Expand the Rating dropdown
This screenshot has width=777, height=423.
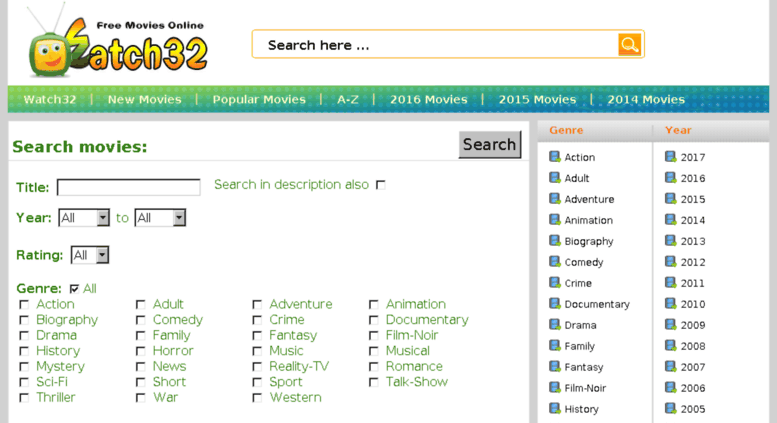[90, 255]
